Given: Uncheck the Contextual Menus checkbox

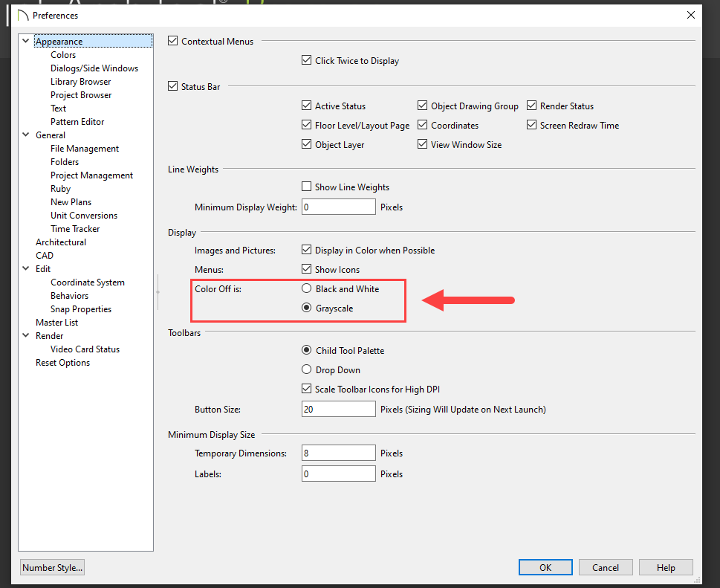Looking at the screenshot, I should 174,42.
